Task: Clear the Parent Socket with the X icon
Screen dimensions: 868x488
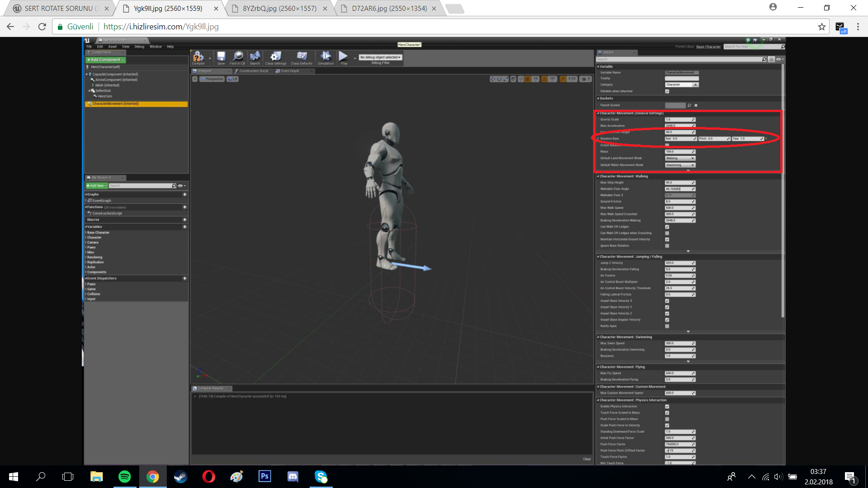Action: point(696,105)
